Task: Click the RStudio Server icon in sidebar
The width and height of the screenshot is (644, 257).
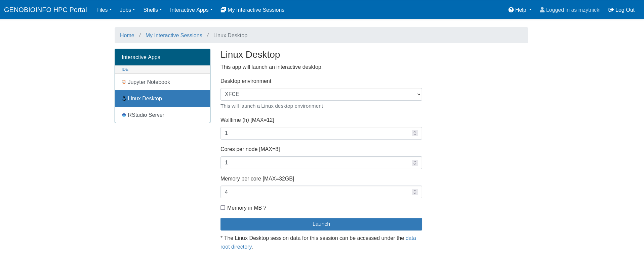Action: coord(124,115)
